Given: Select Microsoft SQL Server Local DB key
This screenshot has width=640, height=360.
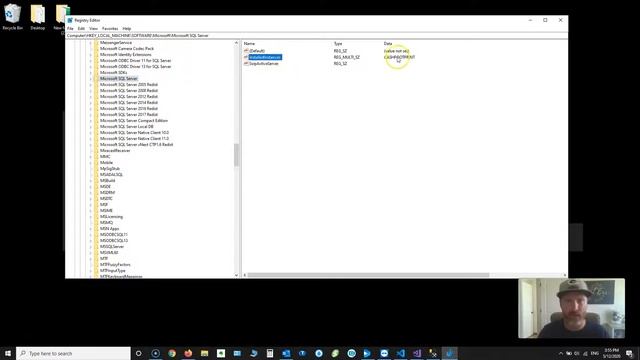Looking at the screenshot, I should 127,127.
